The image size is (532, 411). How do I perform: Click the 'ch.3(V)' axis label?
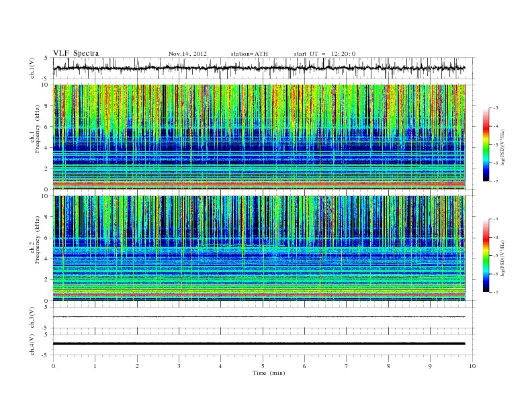pyautogui.click(x=32, y=318)
